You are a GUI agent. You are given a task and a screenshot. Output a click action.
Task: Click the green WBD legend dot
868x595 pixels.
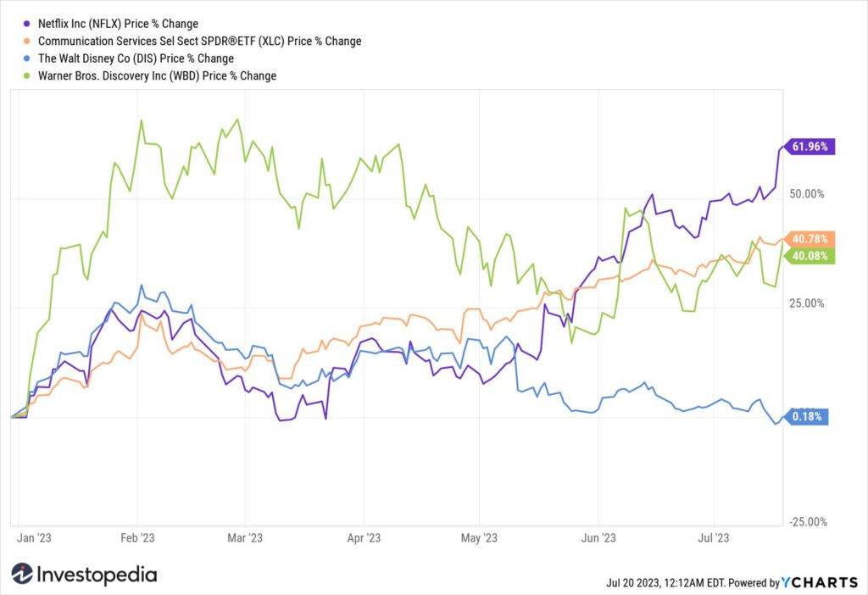coord(26,75)
